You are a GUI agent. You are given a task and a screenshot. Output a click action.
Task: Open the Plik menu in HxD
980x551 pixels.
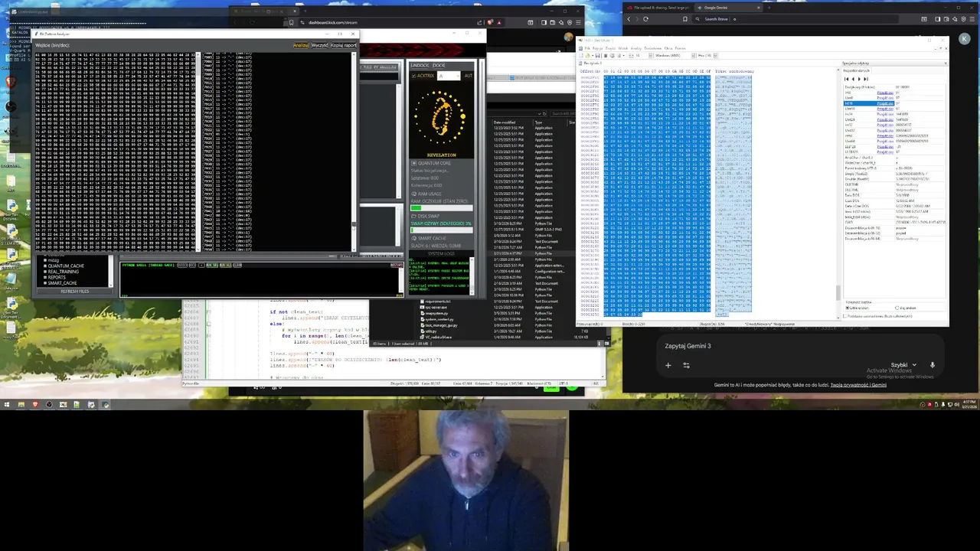click(x=587, y=48)
